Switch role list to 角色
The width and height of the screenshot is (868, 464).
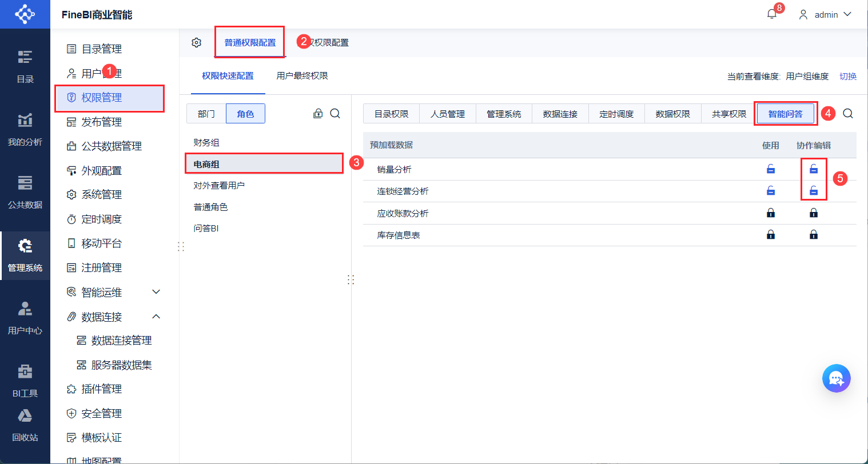[245, 114]
